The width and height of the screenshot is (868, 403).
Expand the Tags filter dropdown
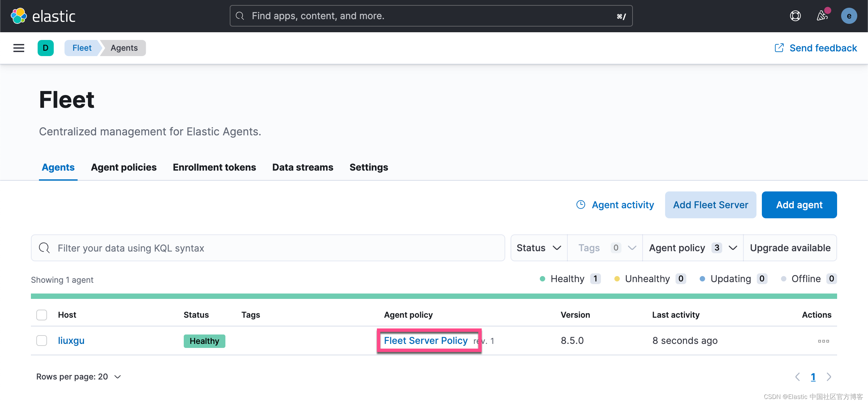[x=605, y=248]
